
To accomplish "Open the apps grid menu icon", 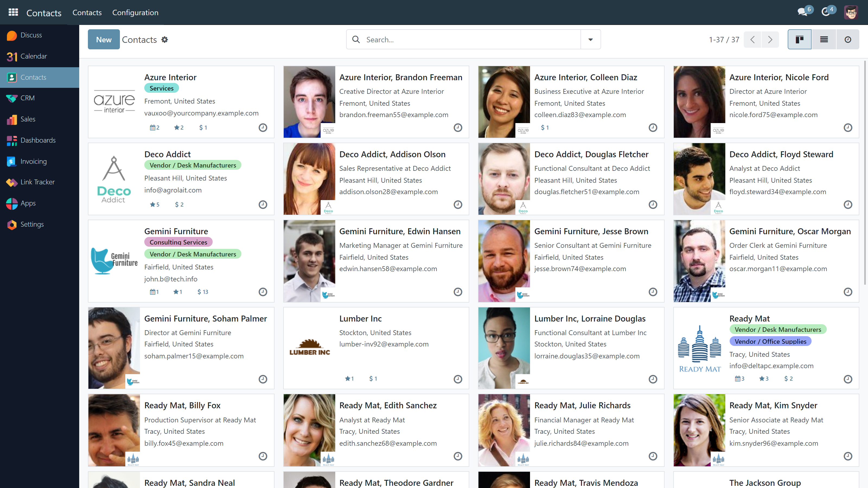I will [13, 12].
